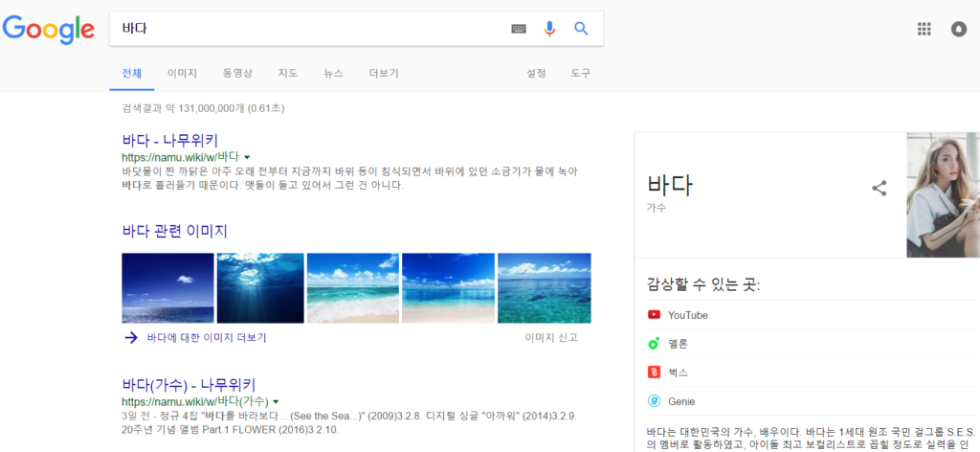Switch to the 뉴스 tab

pyautogui.click(x=333, y=73)
